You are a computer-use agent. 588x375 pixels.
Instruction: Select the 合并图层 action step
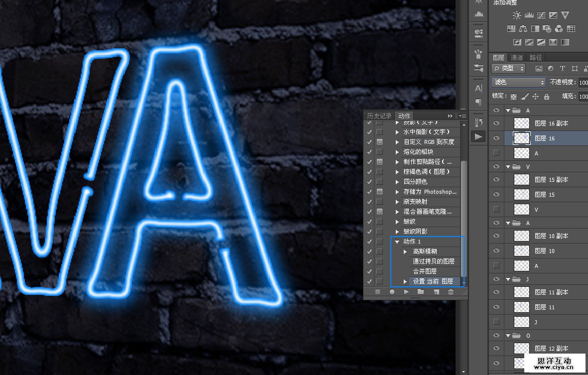(x=425, y=271)
